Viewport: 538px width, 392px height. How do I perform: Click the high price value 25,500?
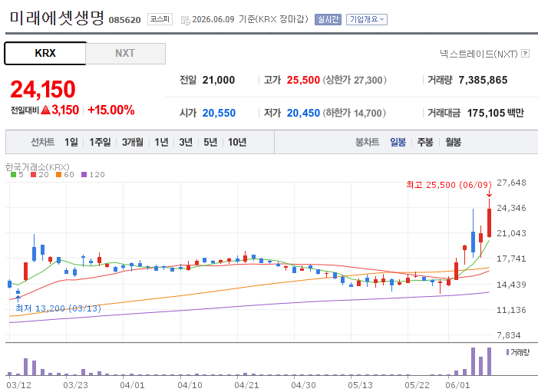pyautogui.click(x=303, y=80)
